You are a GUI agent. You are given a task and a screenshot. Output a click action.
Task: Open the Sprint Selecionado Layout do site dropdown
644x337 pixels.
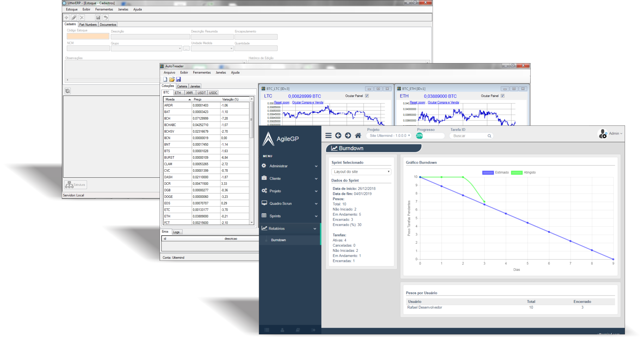point(361,172)
